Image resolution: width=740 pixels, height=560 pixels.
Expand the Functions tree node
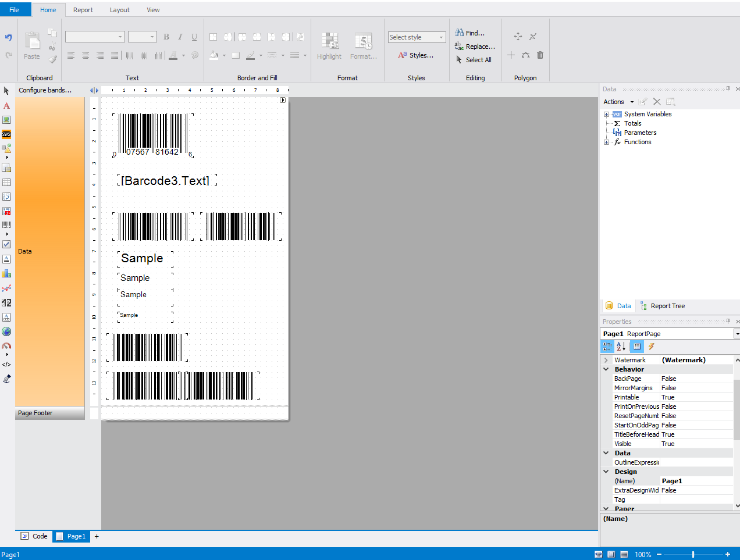click(606, 142)
